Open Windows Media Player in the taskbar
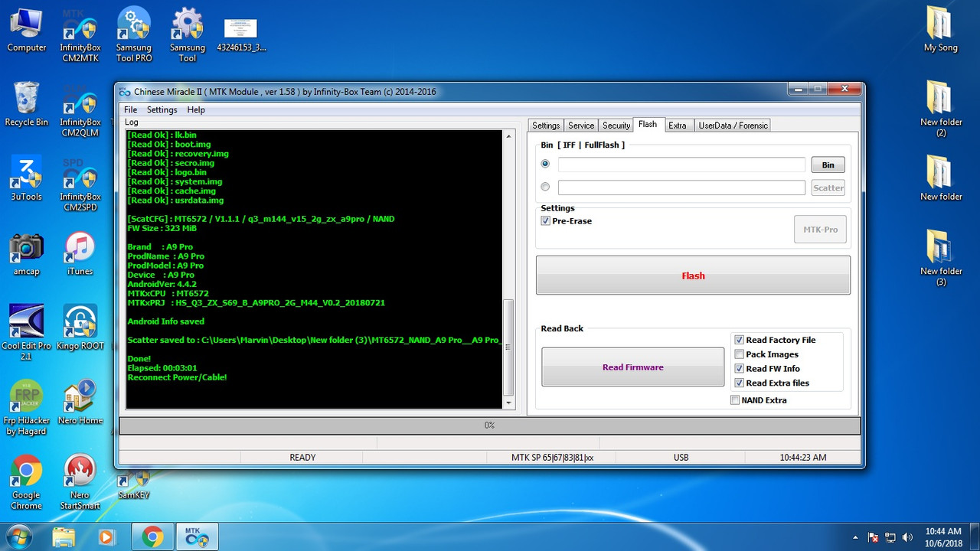 106,537
